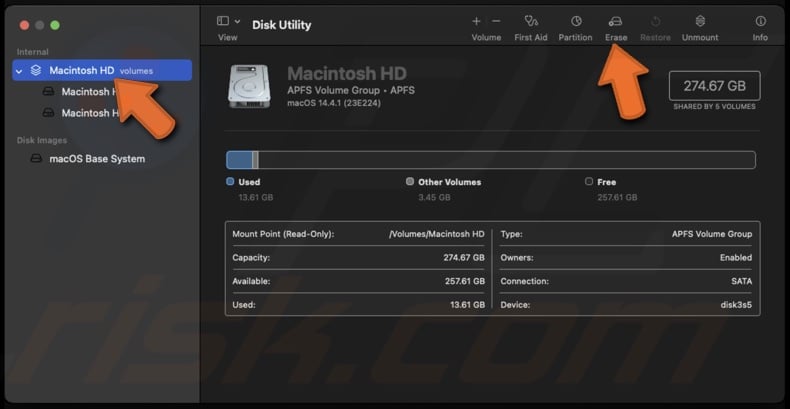Click the Used blue legend swatch
This screenshot has width=790, height=409.
pos(230,181)
